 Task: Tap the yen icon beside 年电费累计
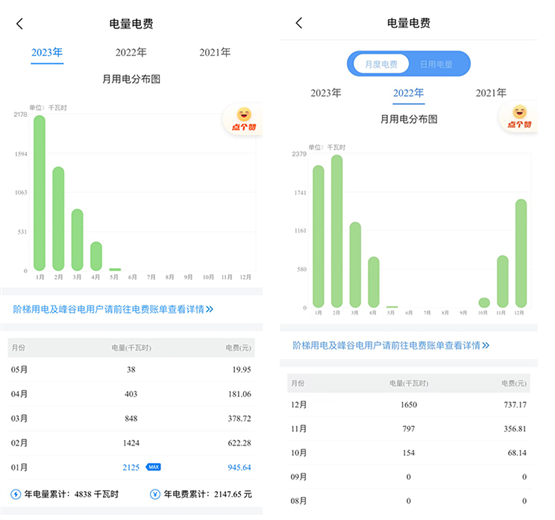coord(155,494)
